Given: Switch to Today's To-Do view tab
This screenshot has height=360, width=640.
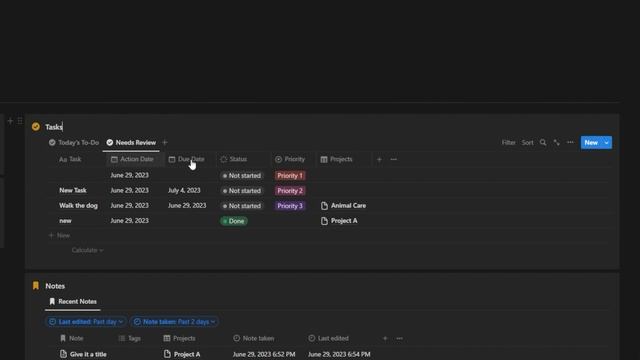Looking at the screenshot, I should [x=74, y=142].
